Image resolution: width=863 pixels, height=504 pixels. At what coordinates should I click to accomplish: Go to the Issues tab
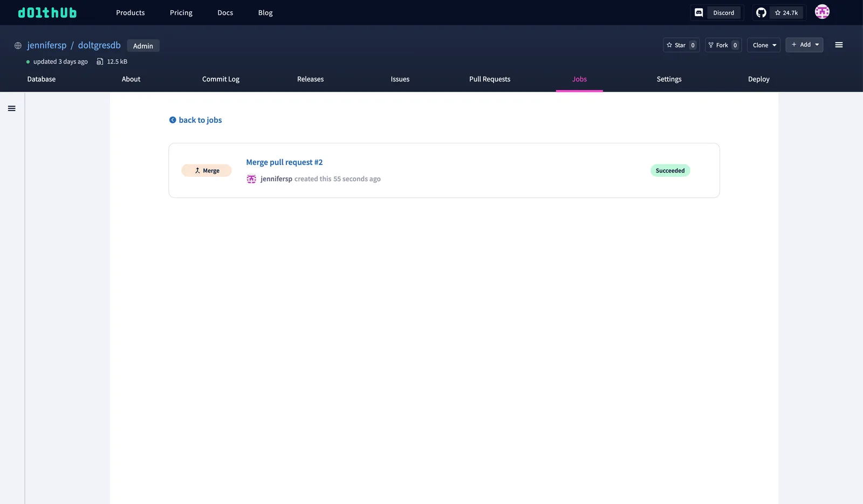(400, 79)
